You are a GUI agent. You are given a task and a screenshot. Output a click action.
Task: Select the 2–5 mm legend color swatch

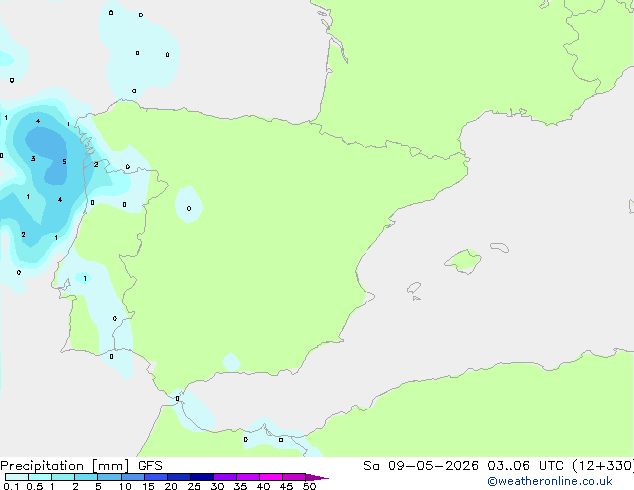[x=86, y=477]
